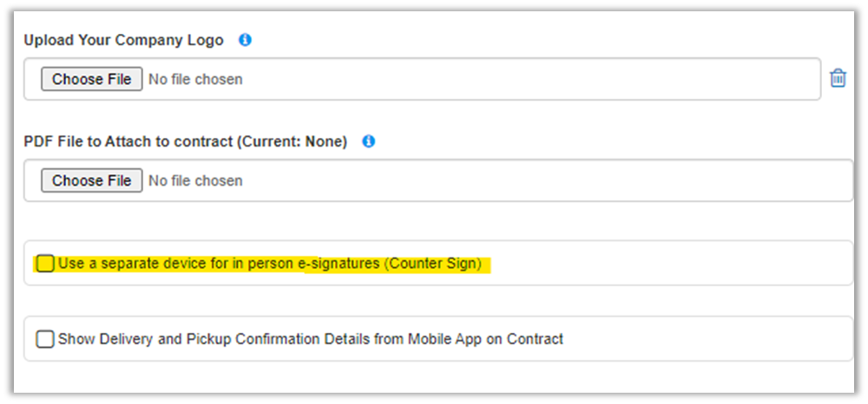Click the '(Counter Sign)' text in highlighted option

432,264
